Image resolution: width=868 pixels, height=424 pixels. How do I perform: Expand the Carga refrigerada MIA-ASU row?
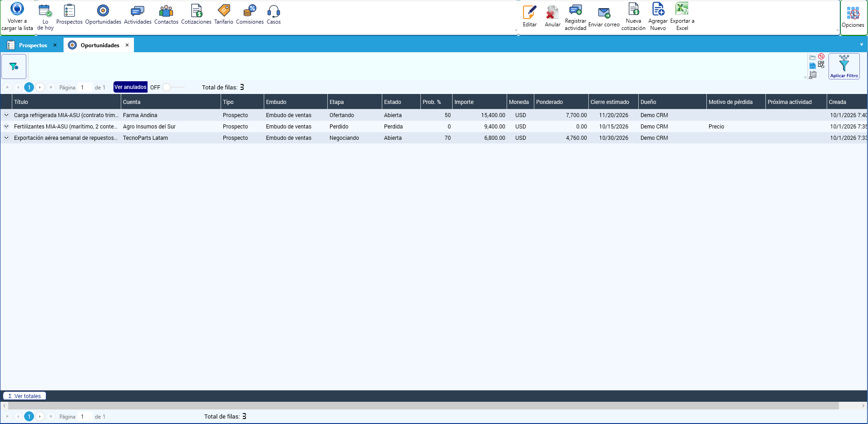tap(6, 115)
